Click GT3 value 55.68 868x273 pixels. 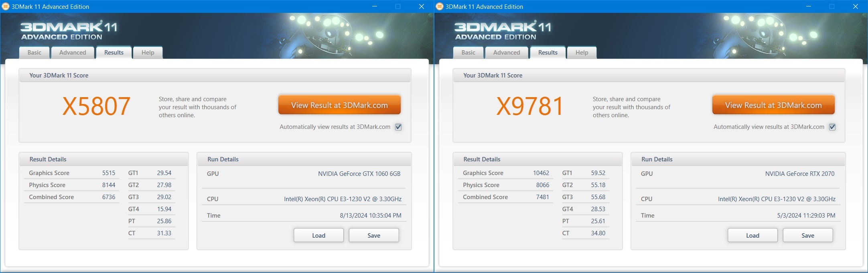(598, 197)
